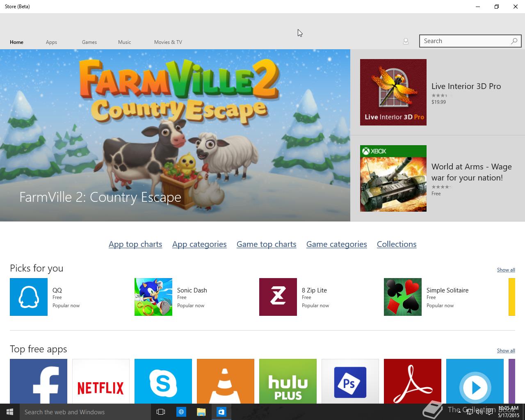The height and width of the screenshot is (420, 525).
Task: Switch to the Games tab
Action: (x=89, y=42)
